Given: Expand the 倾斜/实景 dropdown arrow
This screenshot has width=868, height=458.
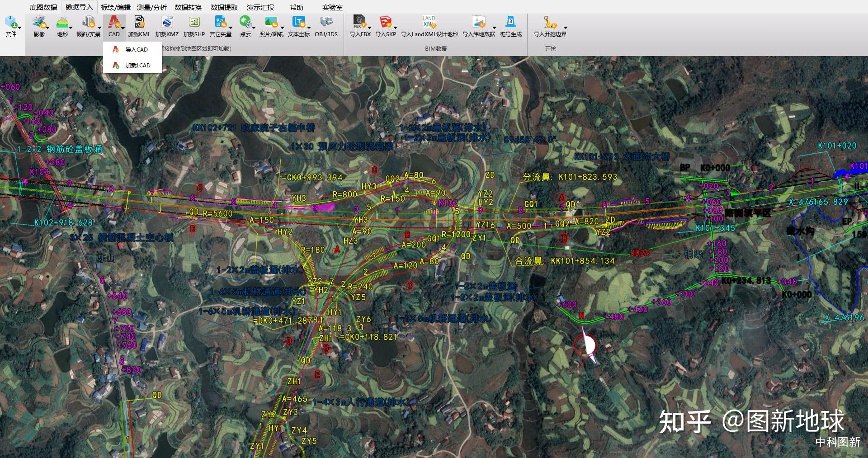Looking at the screenshot, I should (x=99, y=28).
